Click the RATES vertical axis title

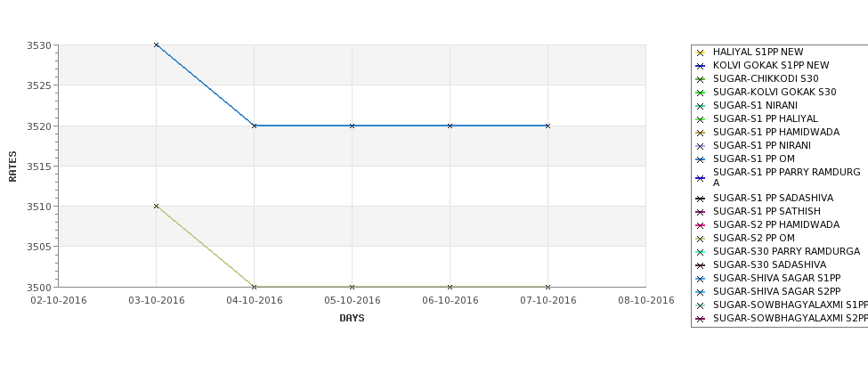[x=12, y=167]
